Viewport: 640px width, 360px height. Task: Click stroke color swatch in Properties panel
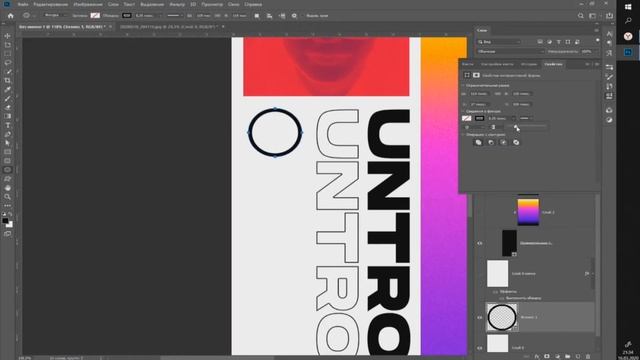coord(480,118)
